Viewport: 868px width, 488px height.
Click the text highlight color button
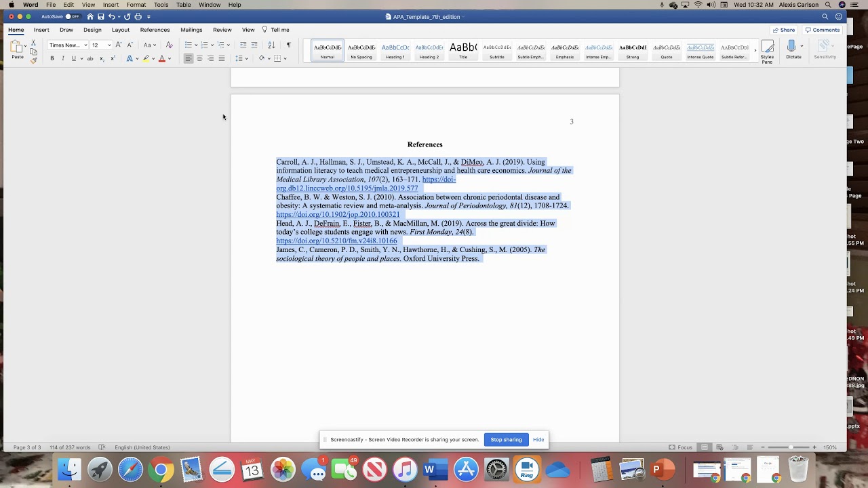(145, 58)
